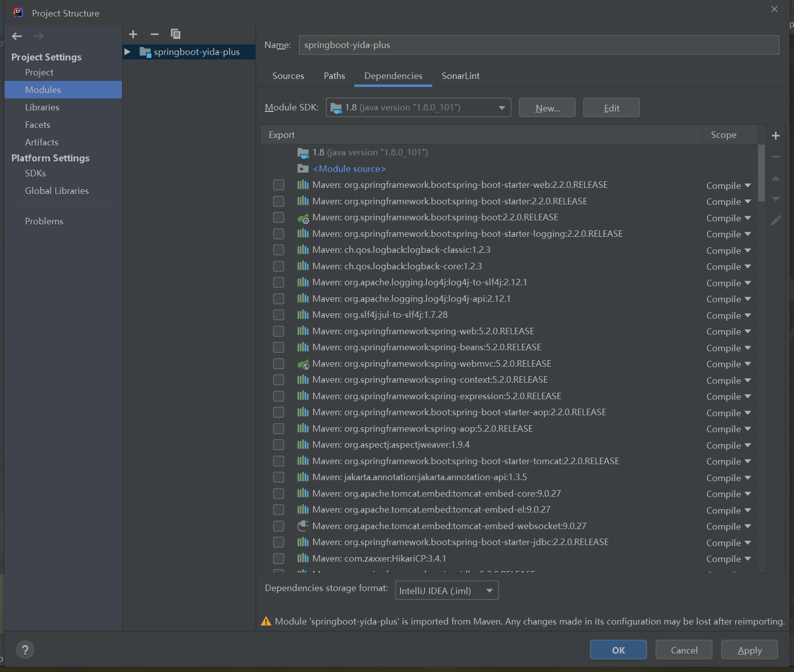Image resolution: width=794 pixels, height=672 pixels.
Task: Click into the module Name field
Action: tap(539, 45)
